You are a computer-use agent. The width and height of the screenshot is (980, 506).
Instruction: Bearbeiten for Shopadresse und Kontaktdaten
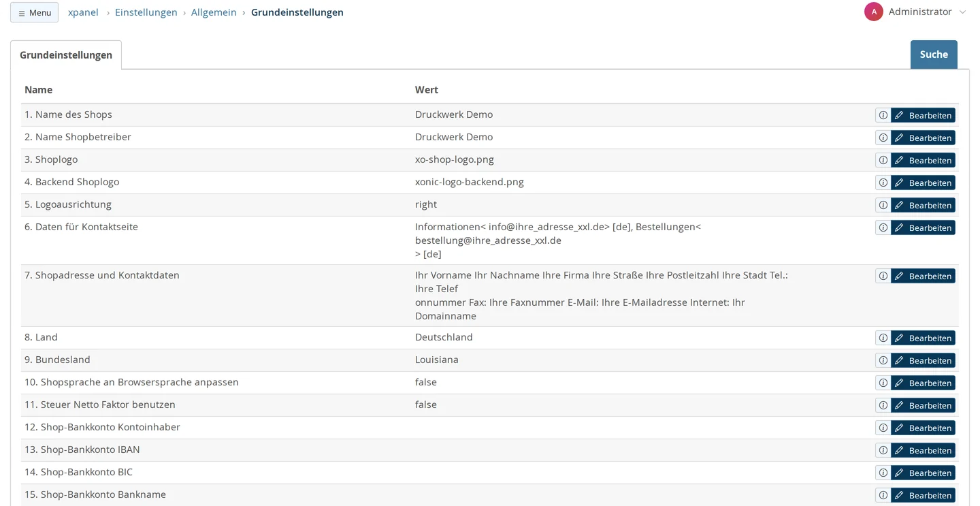923,276
